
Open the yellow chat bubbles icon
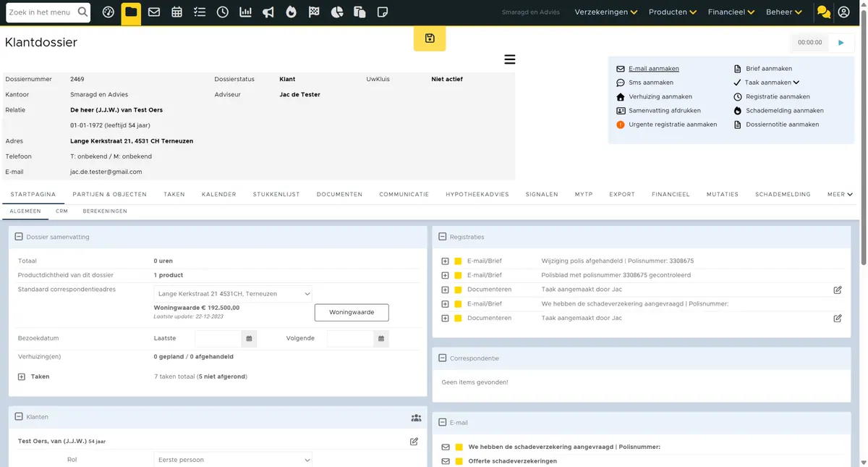coord(823,12)
